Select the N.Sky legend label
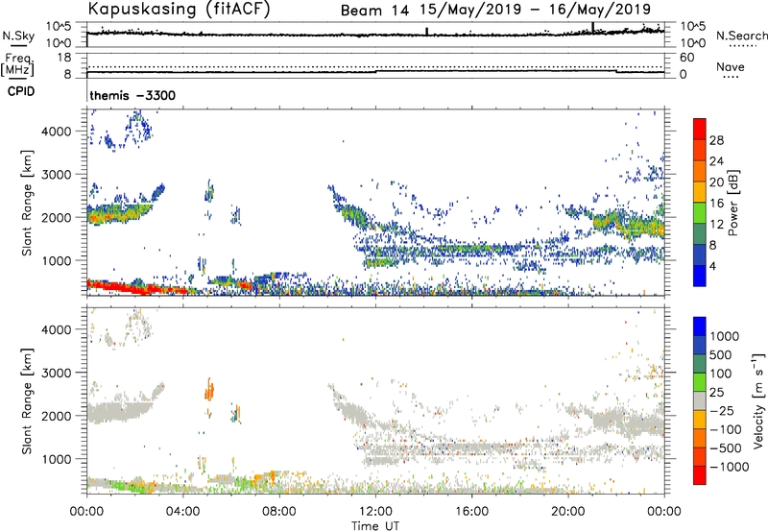 click(x=18, y=36)
